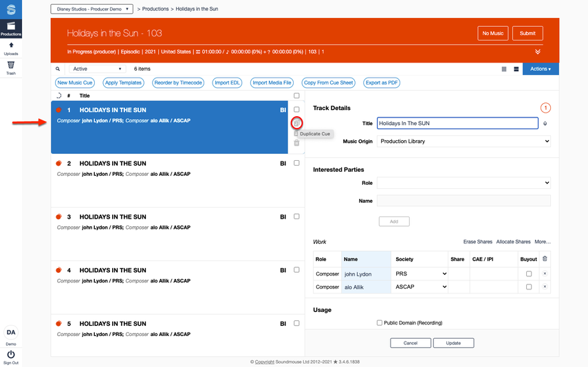Click Import EDL button

click(227, 83)
